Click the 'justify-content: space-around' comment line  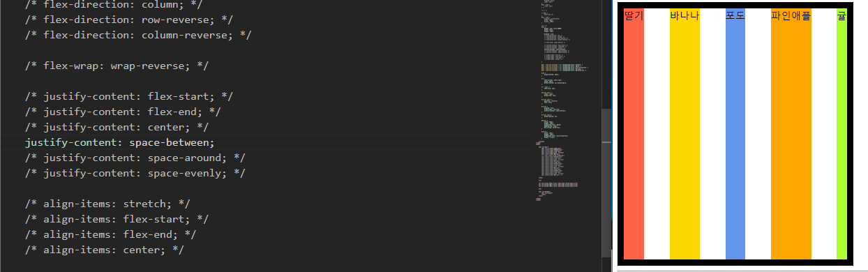tap(135, 158)
